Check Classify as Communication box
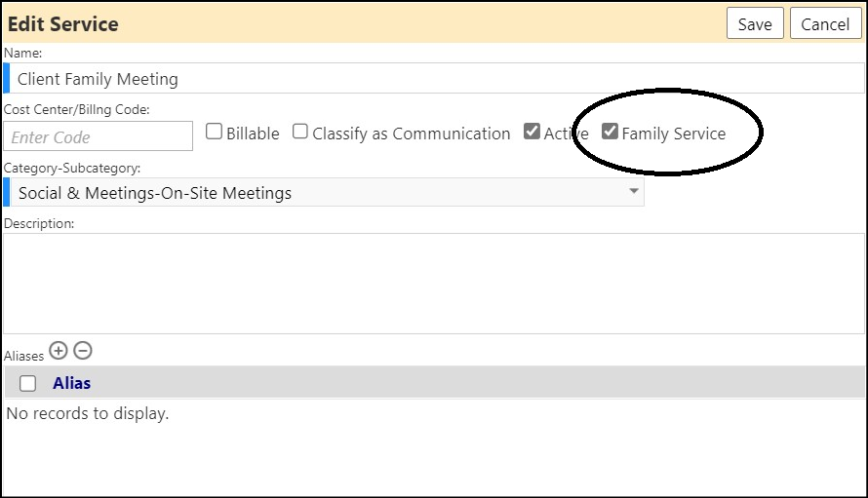This screenshot has width=868, height=498. tap(300, 132)
